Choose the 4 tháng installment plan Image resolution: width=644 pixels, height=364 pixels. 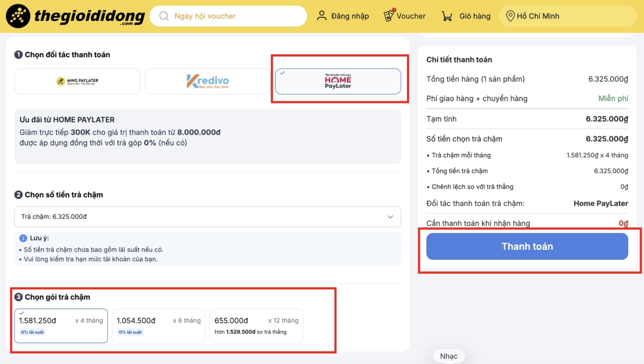[61, 326]
